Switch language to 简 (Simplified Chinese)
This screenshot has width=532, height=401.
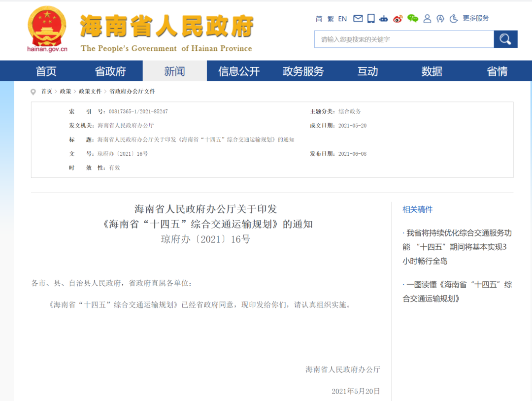(319, 19)
